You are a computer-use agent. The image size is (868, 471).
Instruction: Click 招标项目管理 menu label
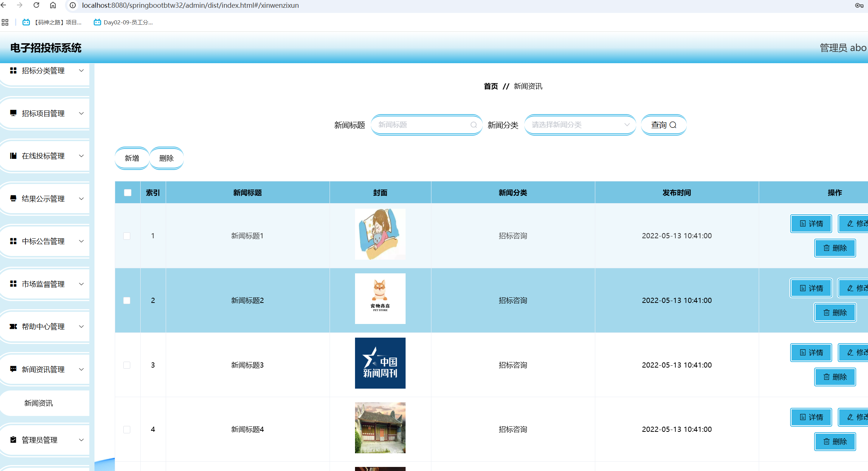point(43,113)
